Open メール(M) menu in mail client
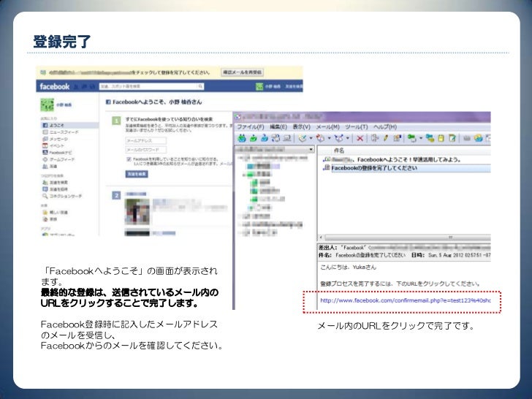532x399 pixels. (327, 127)
